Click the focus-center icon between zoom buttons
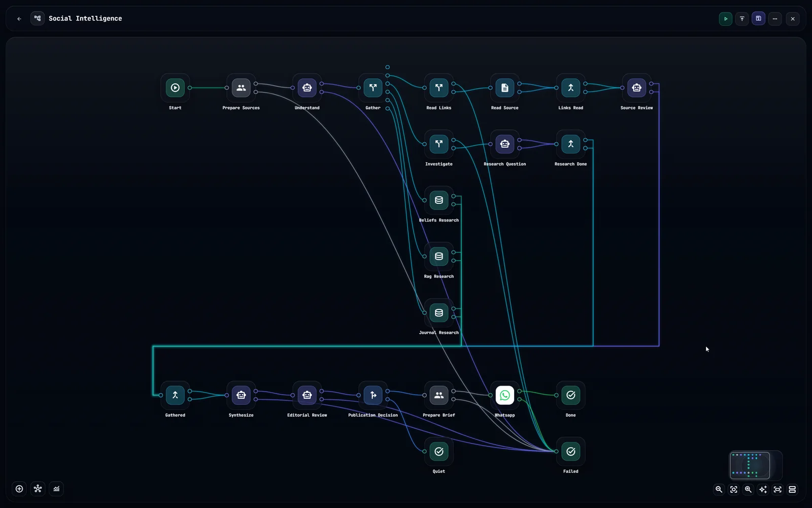 pos(733,490)
